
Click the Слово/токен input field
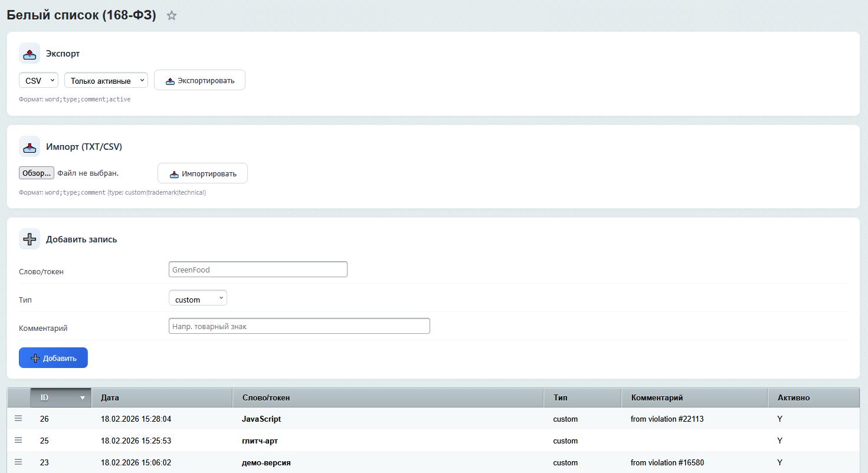(x=258, y=270)
